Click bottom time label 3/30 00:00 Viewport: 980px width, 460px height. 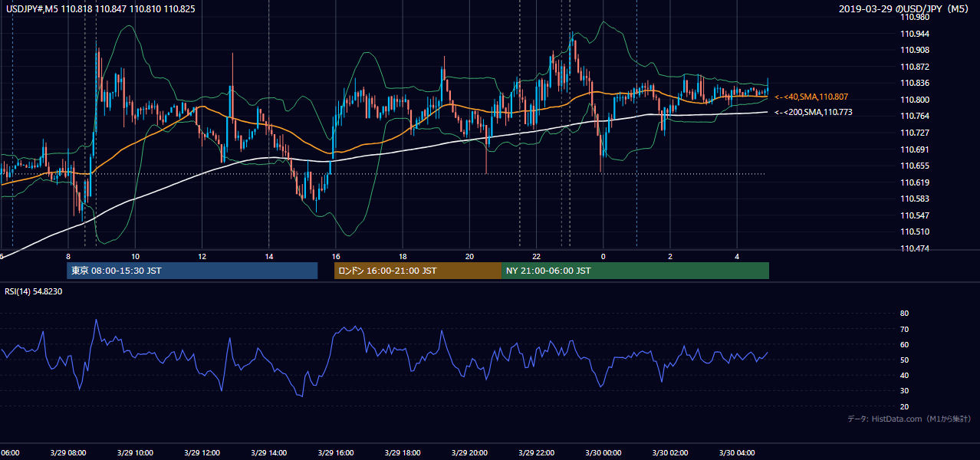click(603, 453)
